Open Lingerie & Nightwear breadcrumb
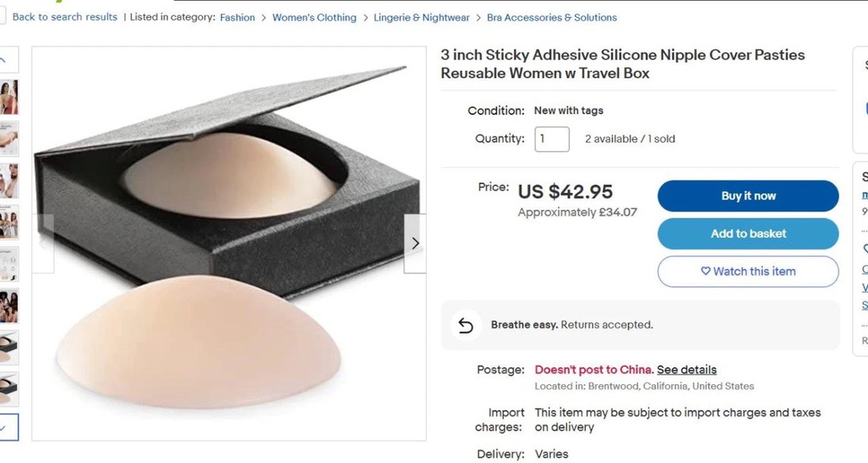The width and height of the screenshot is (868, 463). point(421,17)
